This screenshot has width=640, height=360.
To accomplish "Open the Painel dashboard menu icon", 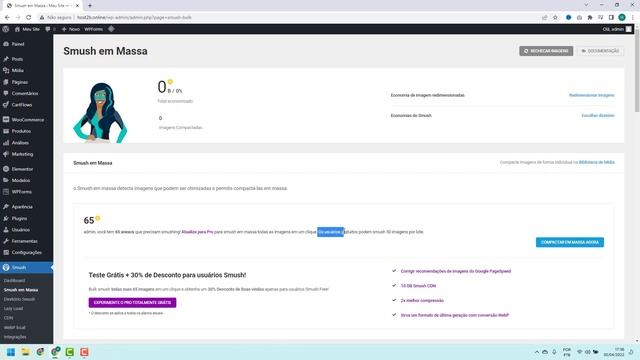I will tap(6, 44).
